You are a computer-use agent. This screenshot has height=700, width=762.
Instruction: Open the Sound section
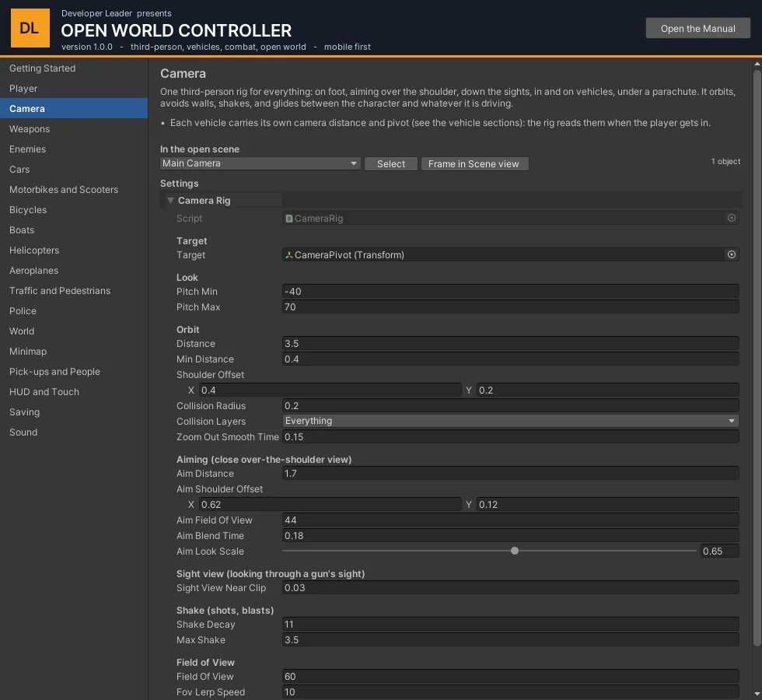74,432
